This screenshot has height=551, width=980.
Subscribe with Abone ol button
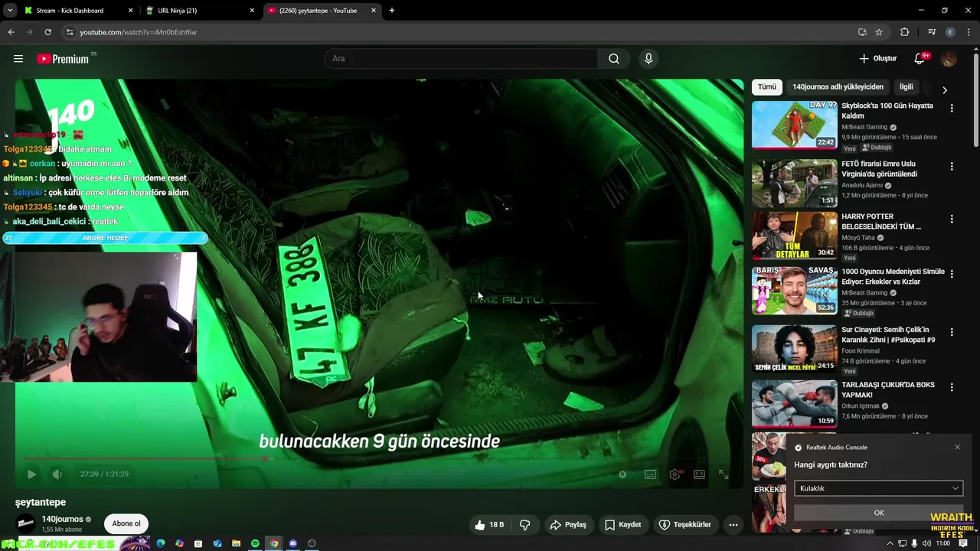point(126,524)
